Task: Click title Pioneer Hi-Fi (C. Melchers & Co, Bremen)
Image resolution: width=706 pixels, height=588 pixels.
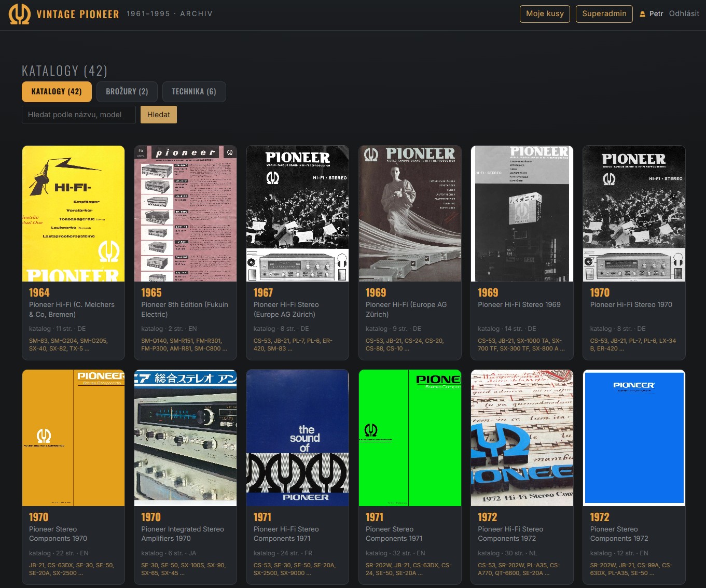Action: [x=72, y=310]
